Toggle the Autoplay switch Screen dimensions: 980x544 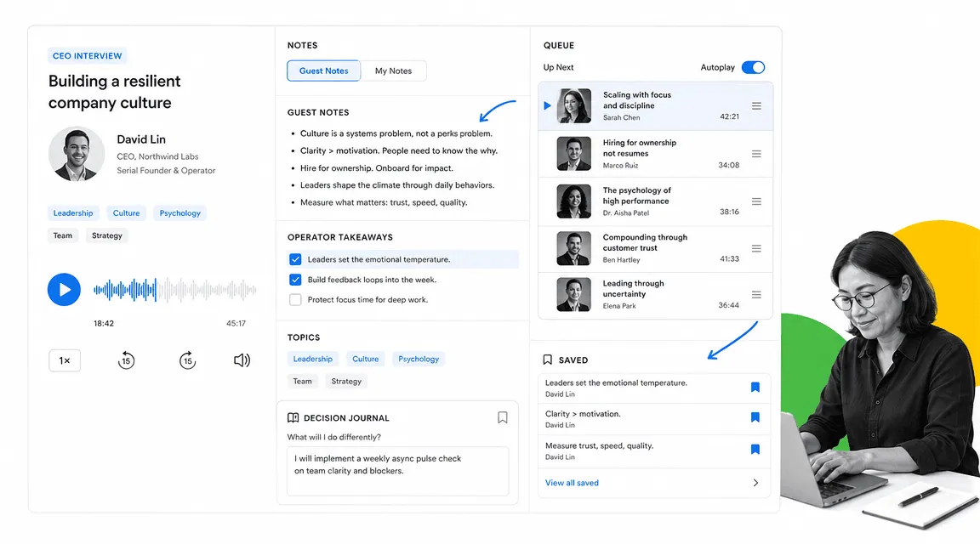(753, 67)
